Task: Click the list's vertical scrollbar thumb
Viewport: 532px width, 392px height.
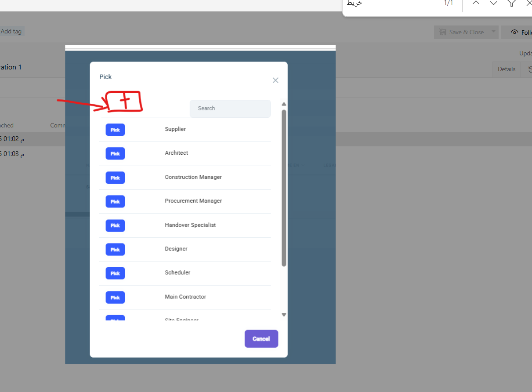Action: coord(284,188)
